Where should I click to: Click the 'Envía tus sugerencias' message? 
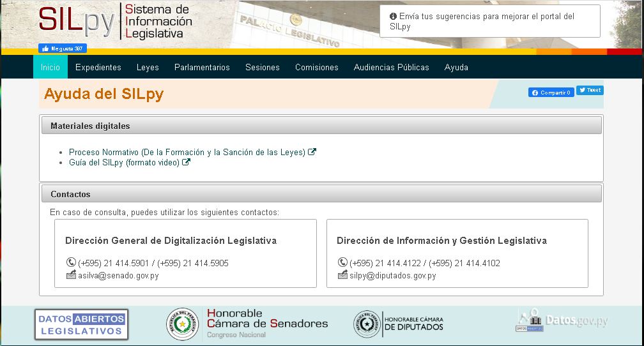(x=482, y=21)
